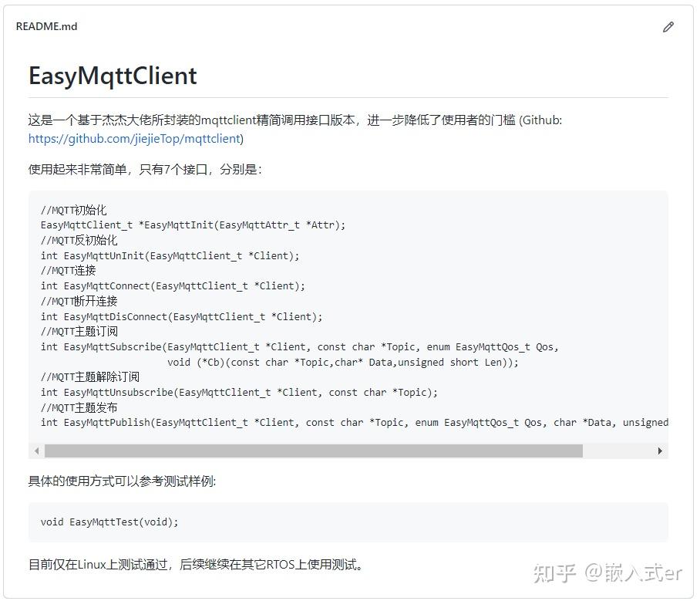Click the 知乎 watermark logo

pos(552,573)
